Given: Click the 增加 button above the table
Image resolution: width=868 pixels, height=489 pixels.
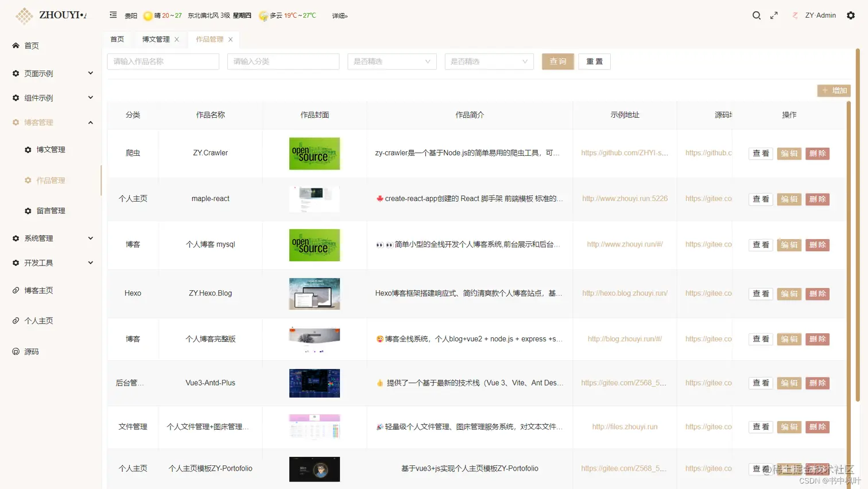Looking at the screenshot, I should pyautogui.click(x=834, y=90).
